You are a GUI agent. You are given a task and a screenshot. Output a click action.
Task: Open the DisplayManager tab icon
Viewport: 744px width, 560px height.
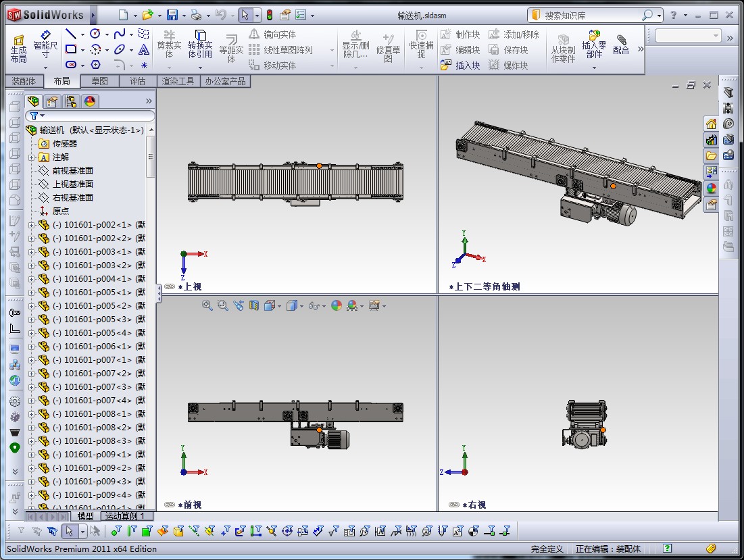90,101
